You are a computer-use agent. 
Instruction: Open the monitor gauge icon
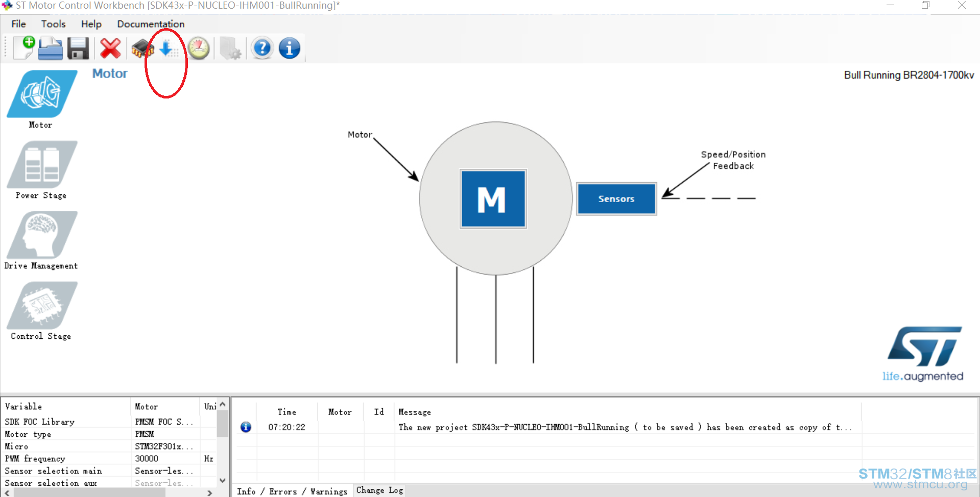pyautogui.click(x=199, y=48)
